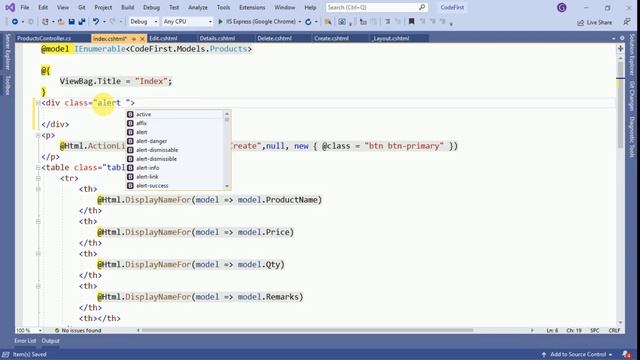Viewport: 640px width, 360px height.
Task: Open the Extensions menu
Action: (x=252, y=7)
